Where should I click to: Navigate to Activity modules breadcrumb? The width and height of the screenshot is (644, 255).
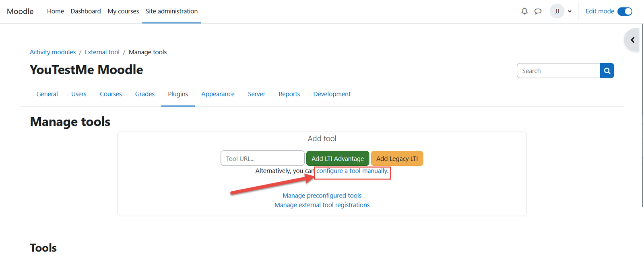53,52
